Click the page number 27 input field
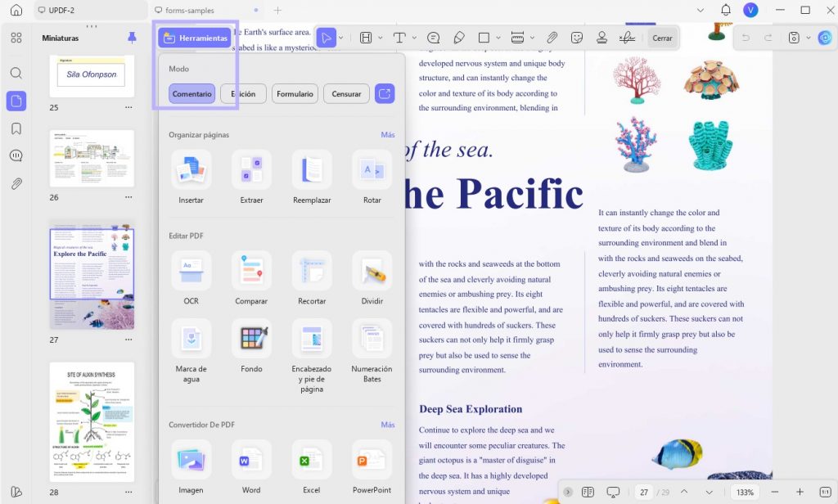Screen dimensions: 838x504 coord(645,492)
